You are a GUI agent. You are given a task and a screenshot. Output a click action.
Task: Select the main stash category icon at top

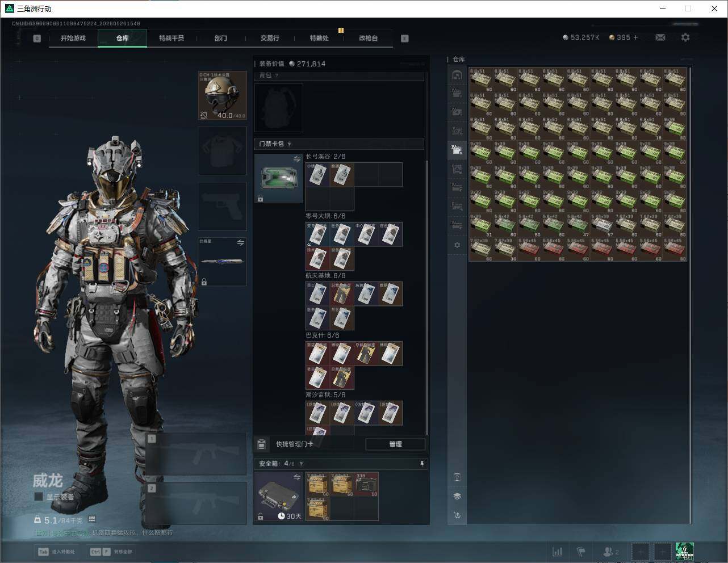click(457, 75)
